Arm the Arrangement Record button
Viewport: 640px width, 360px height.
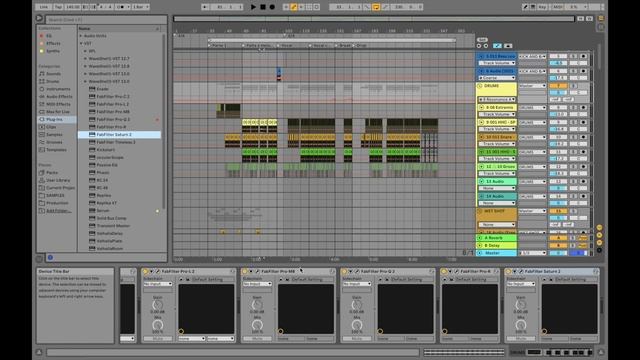click(x=272, y=7)
